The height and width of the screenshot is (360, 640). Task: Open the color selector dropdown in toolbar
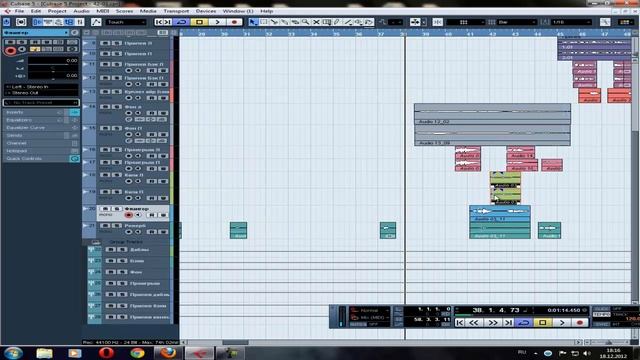coord(627,22)
